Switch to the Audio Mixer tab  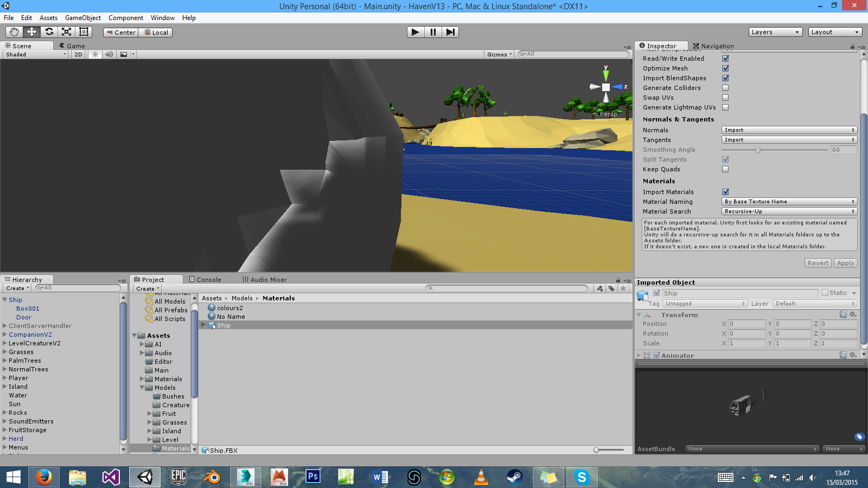coord(265,280)
